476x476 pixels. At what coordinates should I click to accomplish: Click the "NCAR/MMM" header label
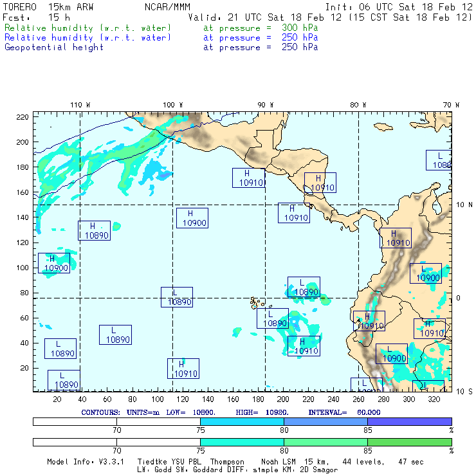pyautogui.click(x=168, y=7)
